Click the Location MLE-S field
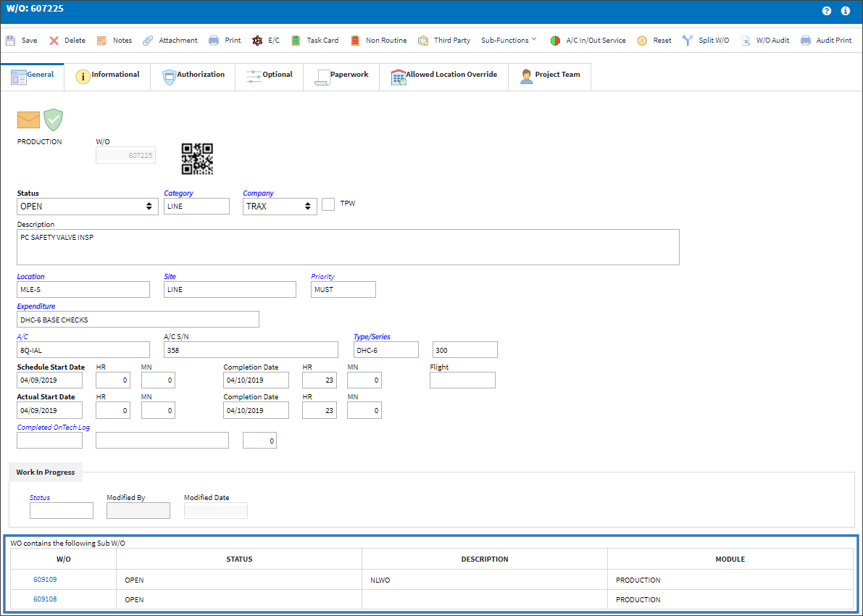Image resolution: width=863 pixels, height=616 pixels. pyautogui.click(x=83, y=290)
